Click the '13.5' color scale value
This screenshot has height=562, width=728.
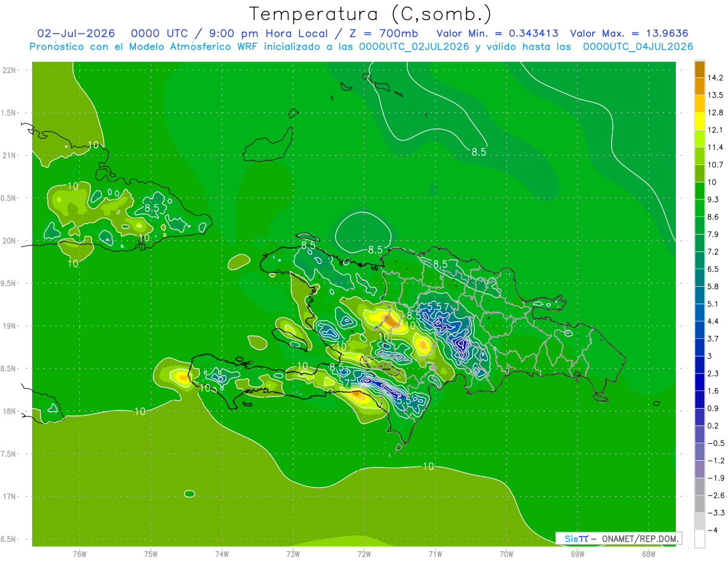click(x=715, y=95)
